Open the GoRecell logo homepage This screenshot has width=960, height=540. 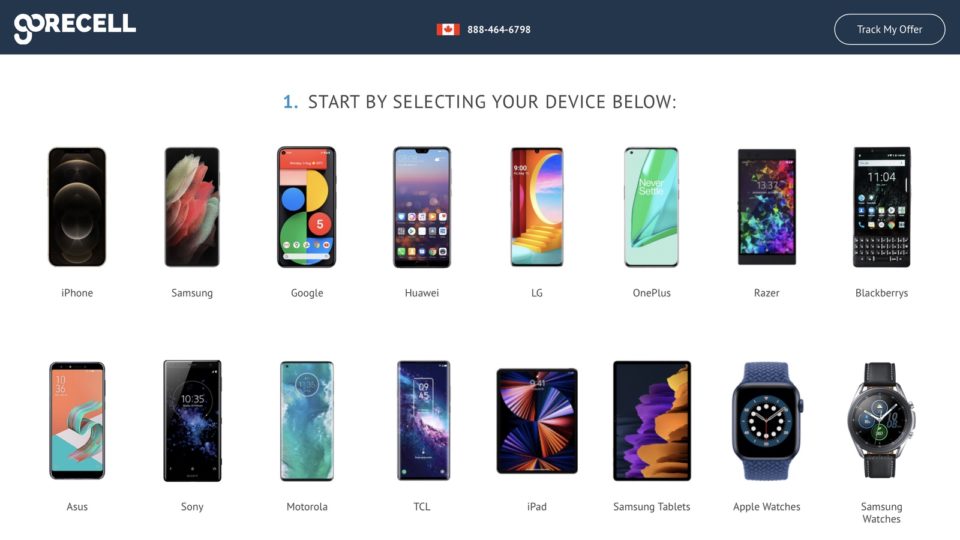click(75, 28)
